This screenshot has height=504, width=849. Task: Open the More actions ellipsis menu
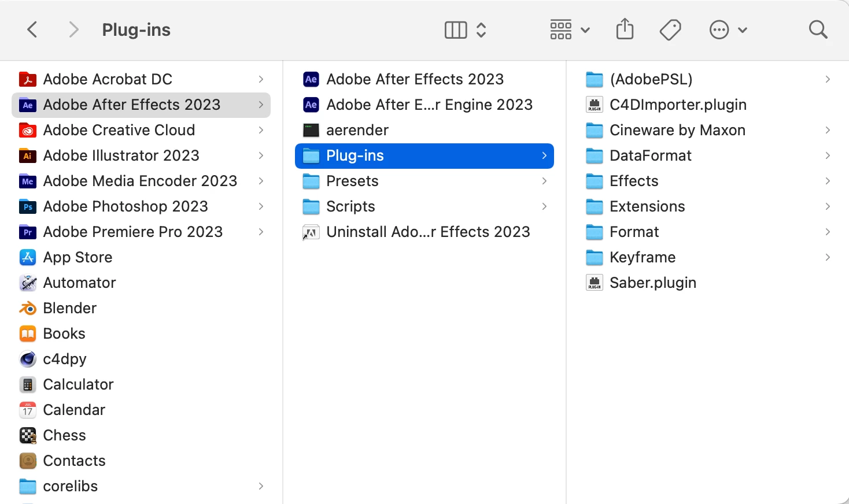pyautogui.click(x=728, y=30)
